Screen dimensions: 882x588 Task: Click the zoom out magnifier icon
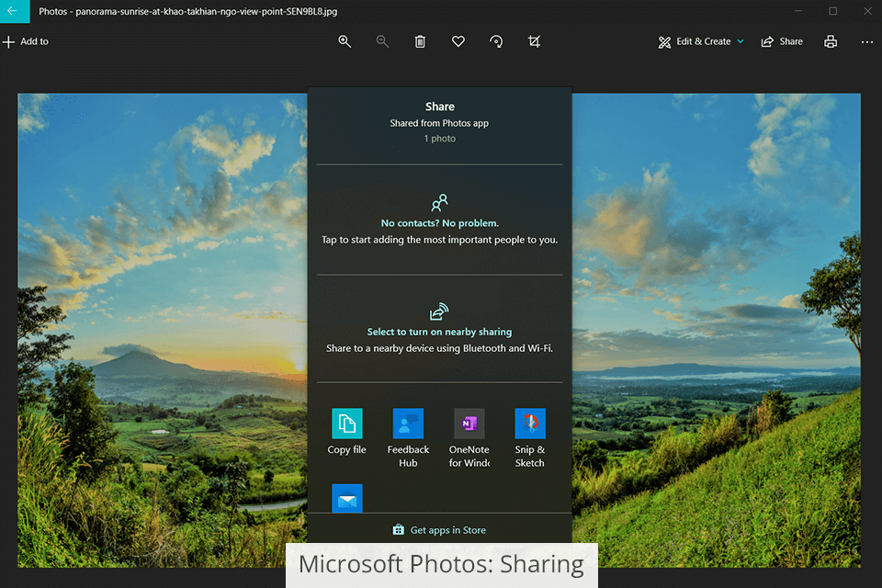(x=382, y=41)
